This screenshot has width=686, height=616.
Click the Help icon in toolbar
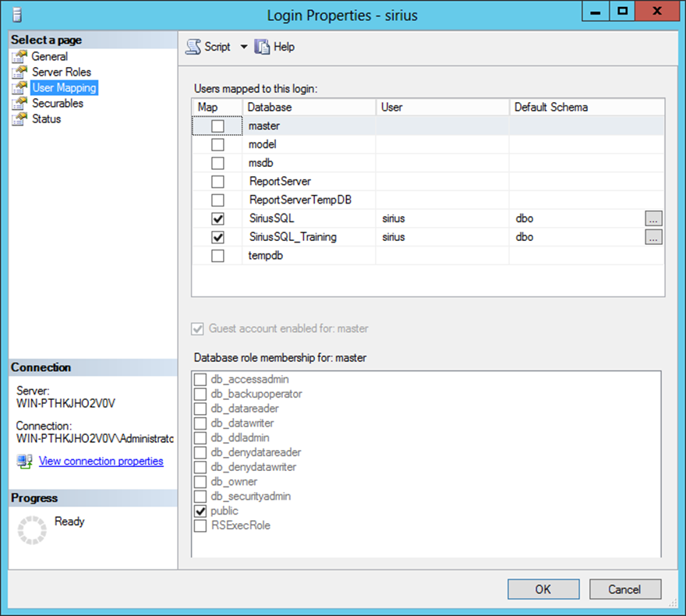point(263,47)
